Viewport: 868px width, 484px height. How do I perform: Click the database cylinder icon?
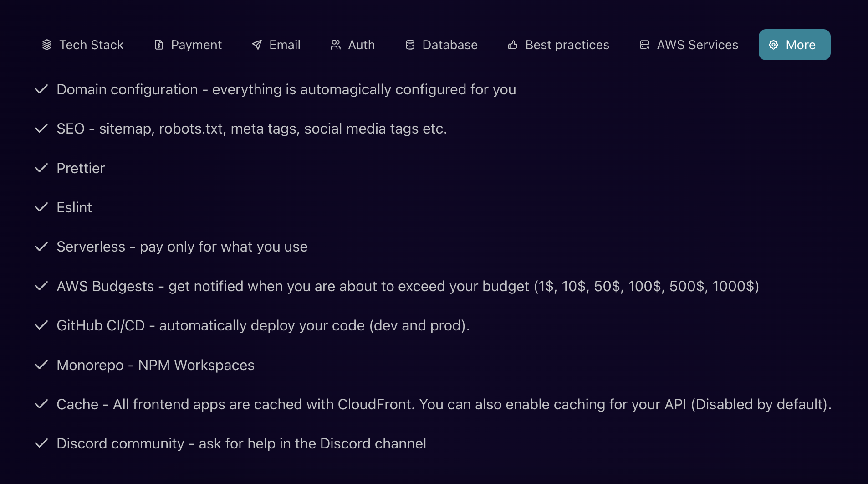(410, 45)
